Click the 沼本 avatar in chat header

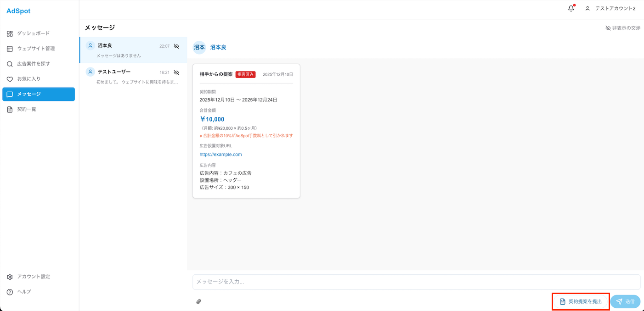(199, 47)
